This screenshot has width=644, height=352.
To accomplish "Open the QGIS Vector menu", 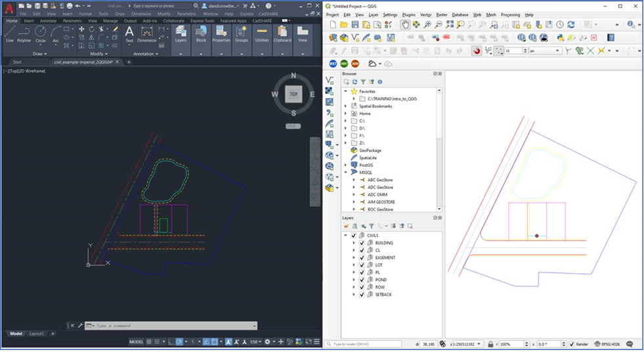I will click(x=425, y=15).
